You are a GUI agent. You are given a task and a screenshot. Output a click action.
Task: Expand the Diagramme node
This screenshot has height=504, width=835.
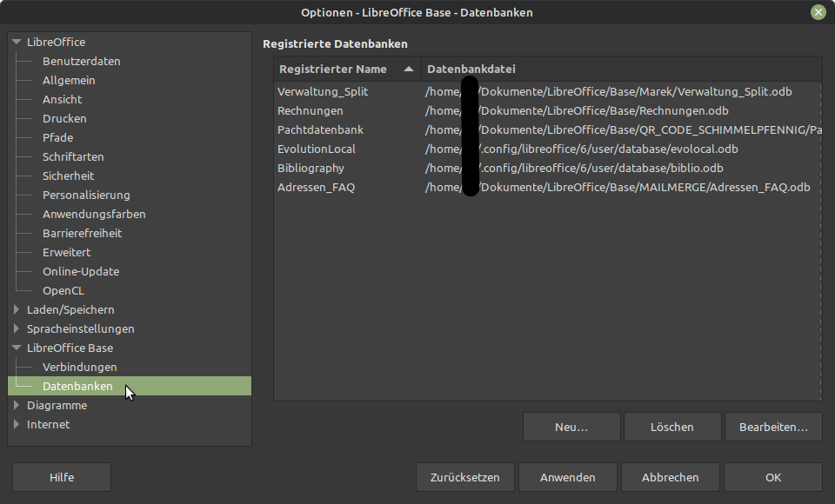[17, 405]
